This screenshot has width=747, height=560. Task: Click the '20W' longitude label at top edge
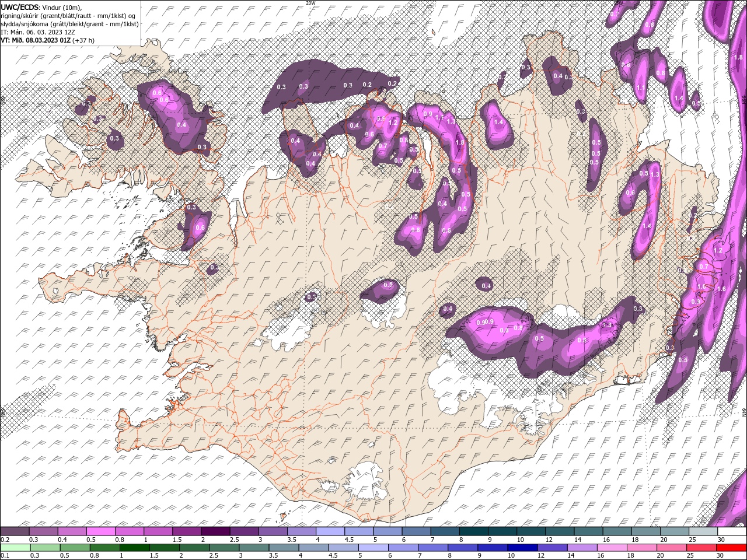tap(310, 3)
